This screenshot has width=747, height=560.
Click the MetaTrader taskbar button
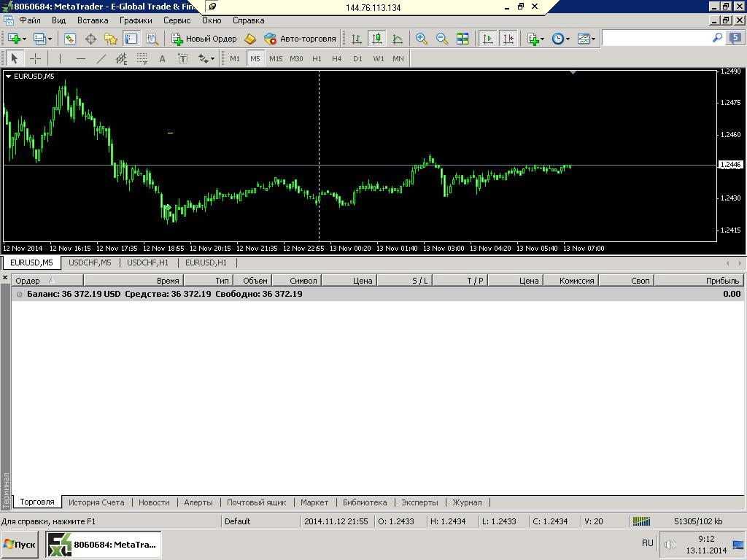104,544
